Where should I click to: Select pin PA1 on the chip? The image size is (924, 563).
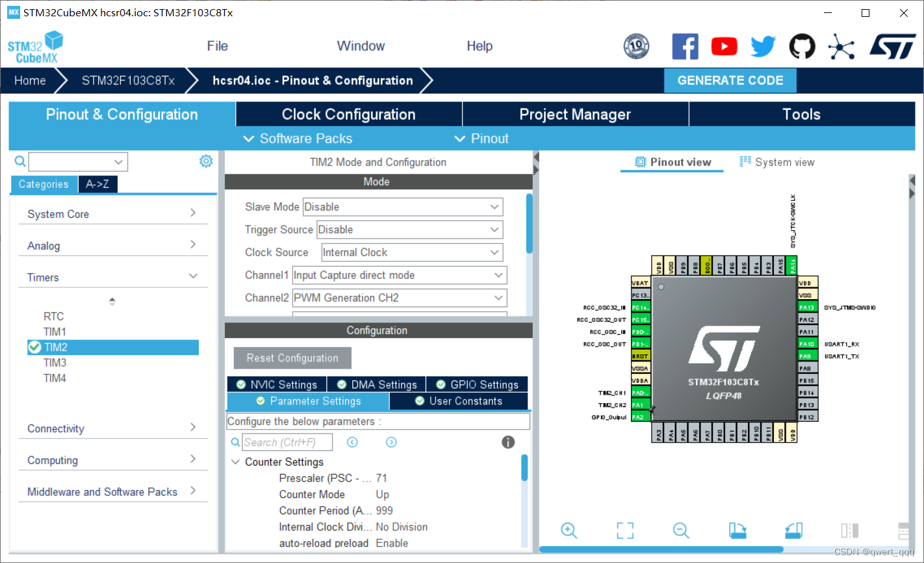(641, 405)
